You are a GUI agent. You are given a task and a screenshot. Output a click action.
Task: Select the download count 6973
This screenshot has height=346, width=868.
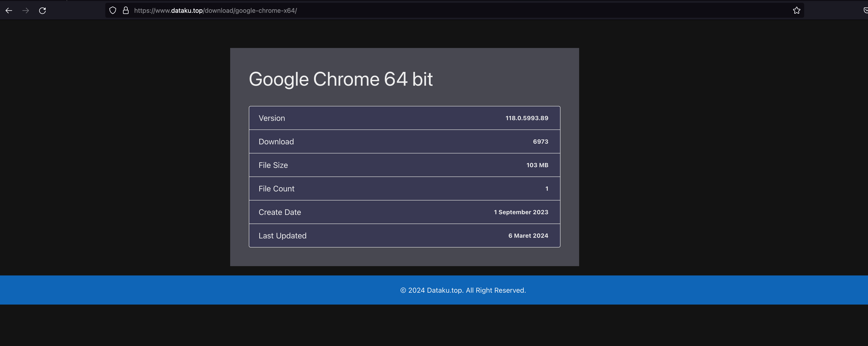click(x=540, y=142)
